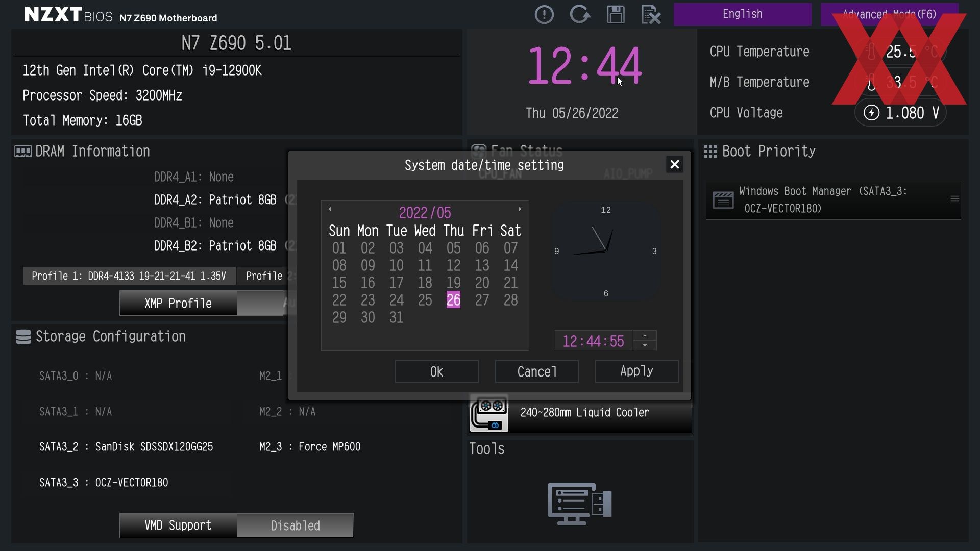Screen dimensions: 980x551
Task: Click the Storage Configuration disk icon
Action: 23,337
